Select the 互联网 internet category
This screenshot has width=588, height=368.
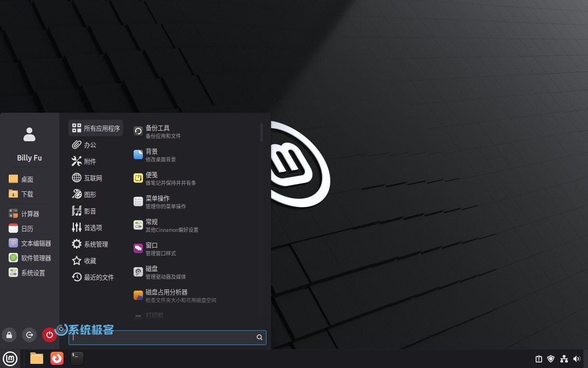point(93,178)
